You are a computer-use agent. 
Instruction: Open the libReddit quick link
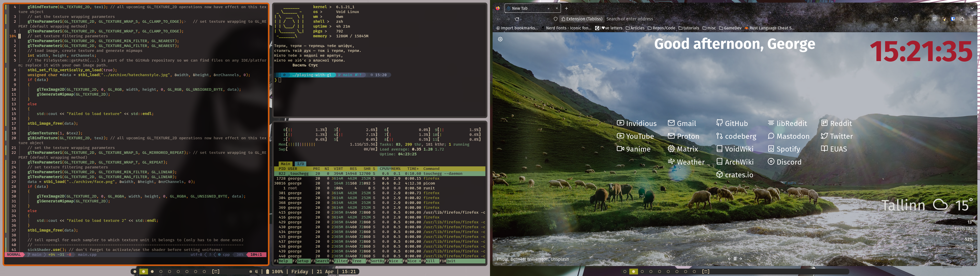[x=787, y=123]
